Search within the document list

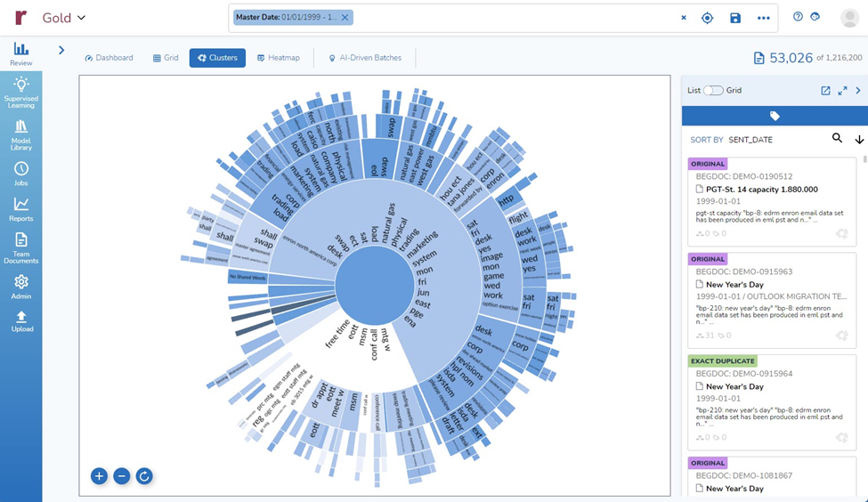(837, 138)
